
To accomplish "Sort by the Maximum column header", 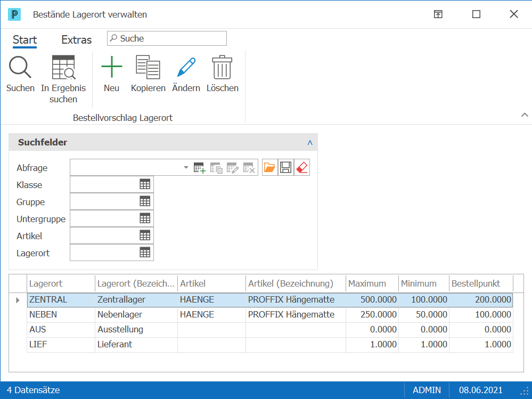I will (372, 283).
